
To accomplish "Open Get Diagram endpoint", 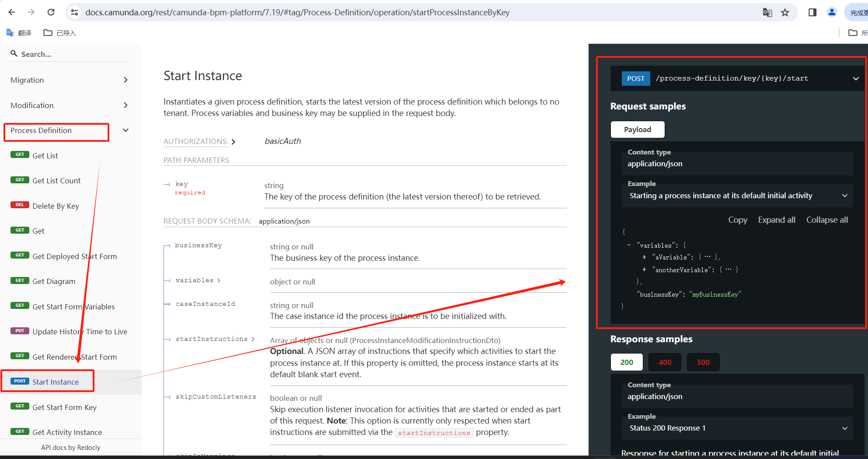I will point(54,281).
